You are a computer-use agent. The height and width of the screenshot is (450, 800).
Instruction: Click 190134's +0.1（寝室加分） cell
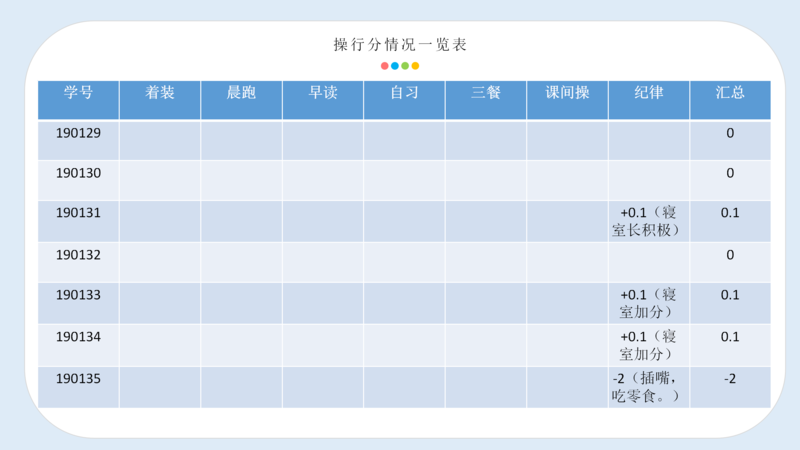point(648,345)
